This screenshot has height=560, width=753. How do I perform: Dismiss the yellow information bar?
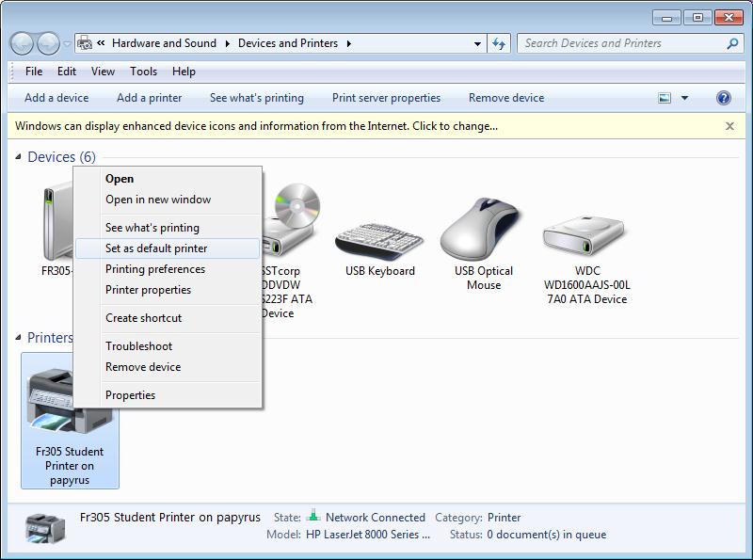click(729, 126)
